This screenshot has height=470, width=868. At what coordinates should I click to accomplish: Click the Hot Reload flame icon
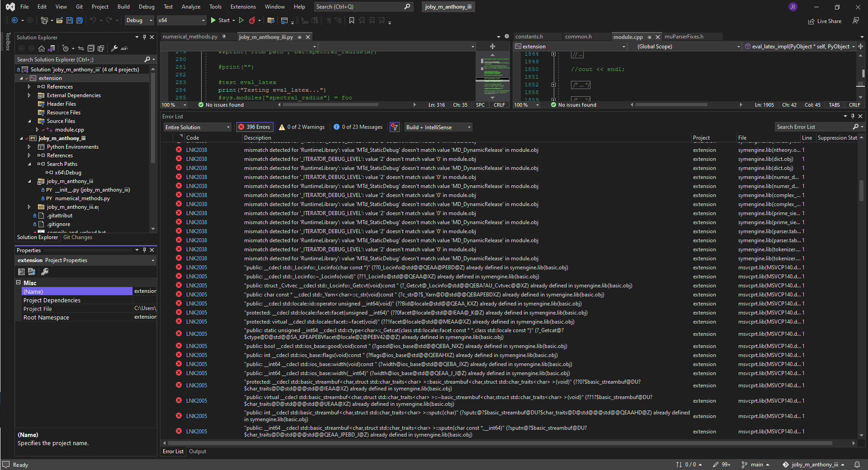click(x=252, y=20)
